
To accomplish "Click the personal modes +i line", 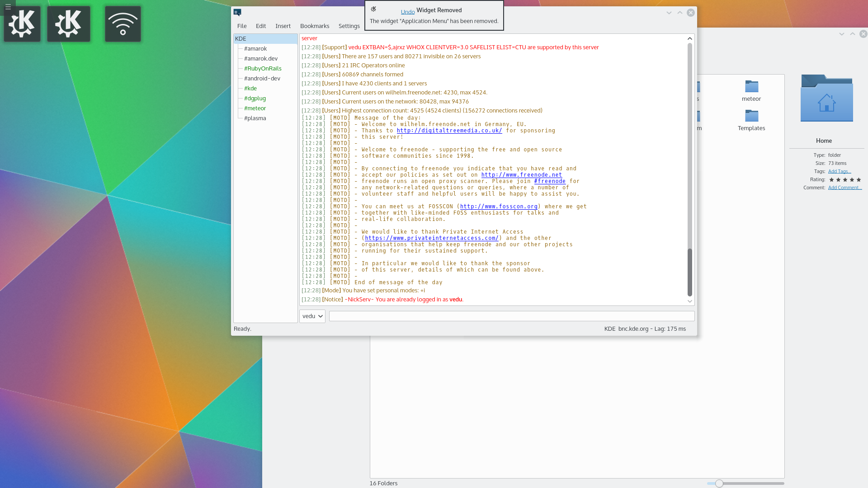I will [363, 291].
